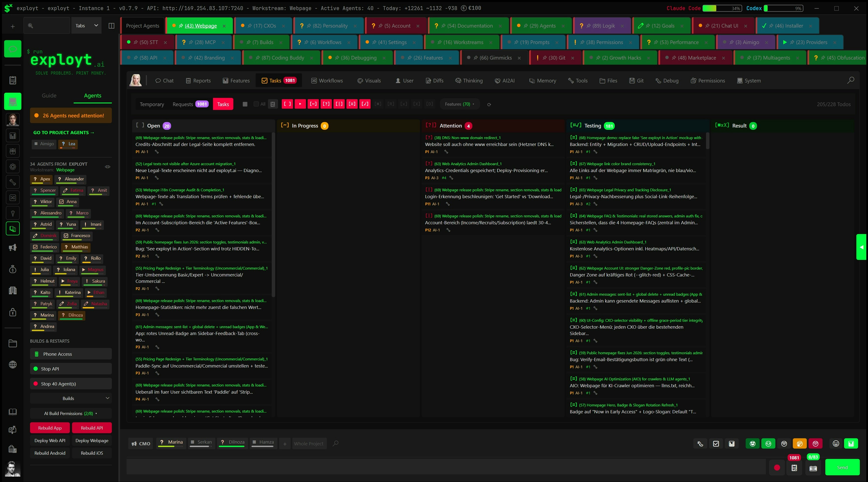Image resolution: width=868 pixels, height=482 pixels.
Task: Click the clipboard icon with 1081 badge
Action: 794,468
